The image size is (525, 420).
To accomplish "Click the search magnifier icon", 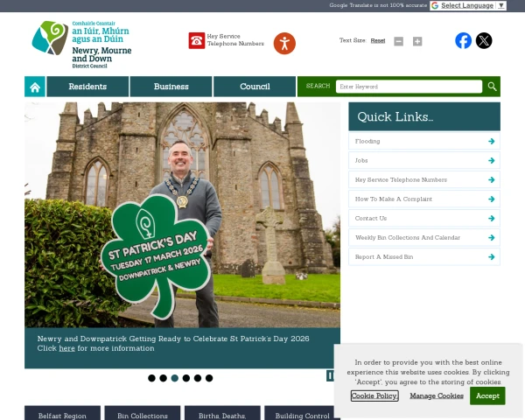I will pos(492,87).
